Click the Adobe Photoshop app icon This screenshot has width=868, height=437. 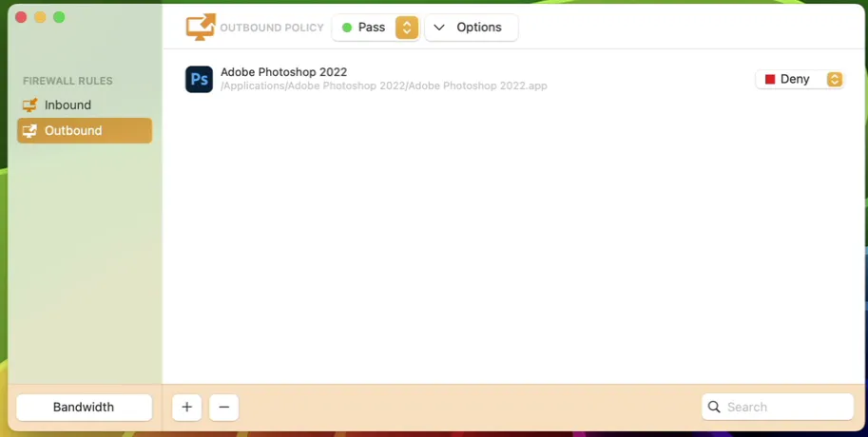[x=199, y=80]
